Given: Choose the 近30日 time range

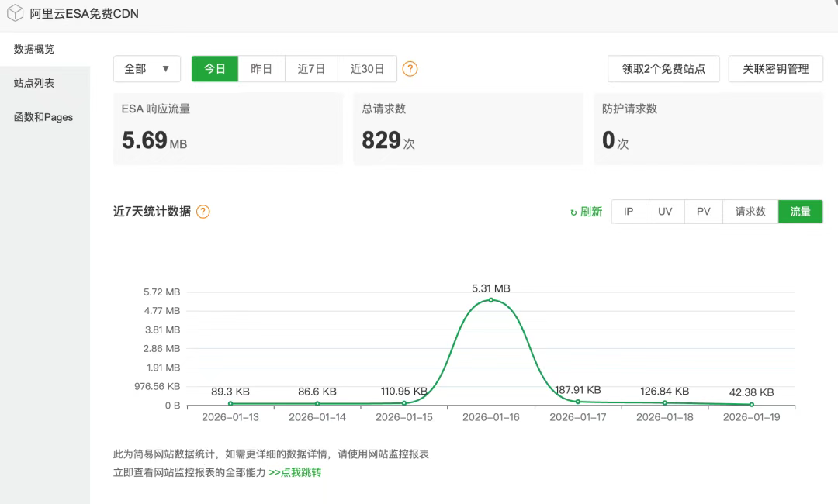Looking at the screenshot, I should (367, 69).
